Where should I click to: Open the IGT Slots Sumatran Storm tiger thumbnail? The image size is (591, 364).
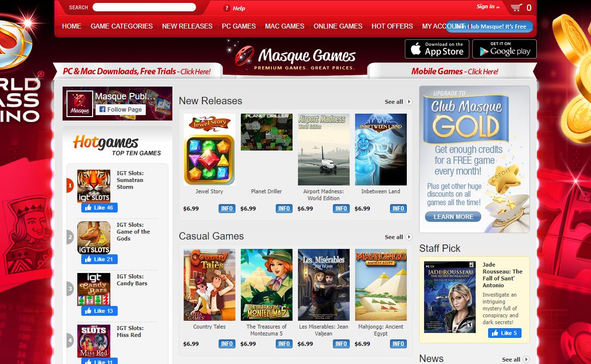94,186
